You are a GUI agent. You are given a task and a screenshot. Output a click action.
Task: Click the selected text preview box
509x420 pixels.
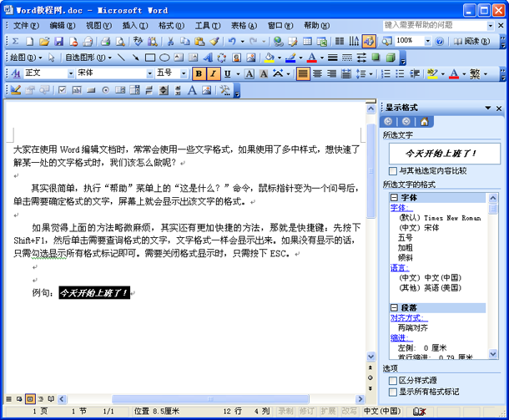[x=445, y=154]
